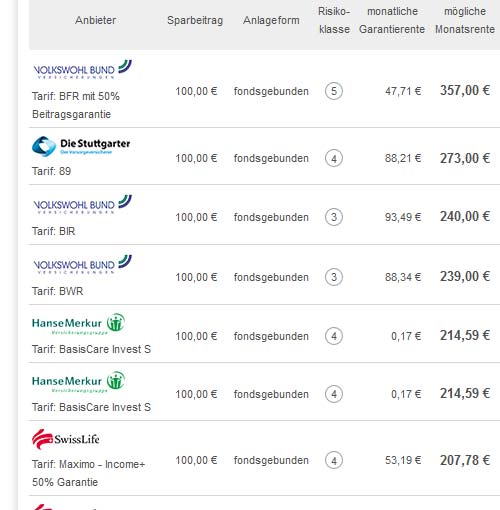Click Volkswohl Bund logo above Tarif BIR
This screenshot has width=500, height=510.
pos(82,204)
